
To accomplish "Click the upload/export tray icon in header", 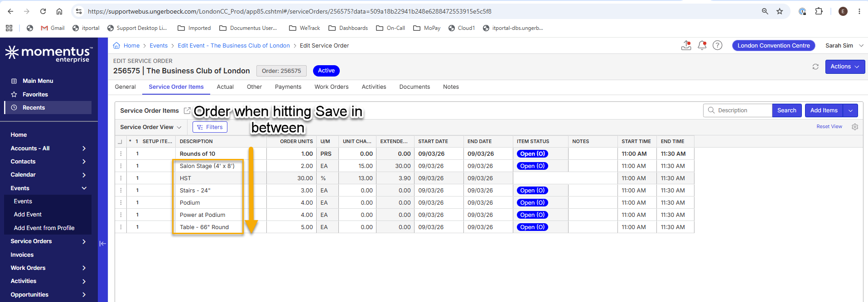I will 686,45.
